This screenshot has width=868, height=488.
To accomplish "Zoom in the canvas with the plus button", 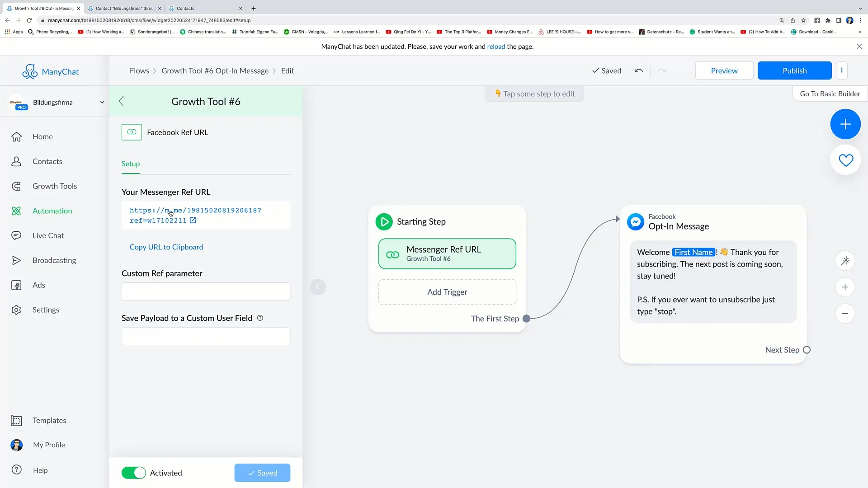I will click(845, 287).
